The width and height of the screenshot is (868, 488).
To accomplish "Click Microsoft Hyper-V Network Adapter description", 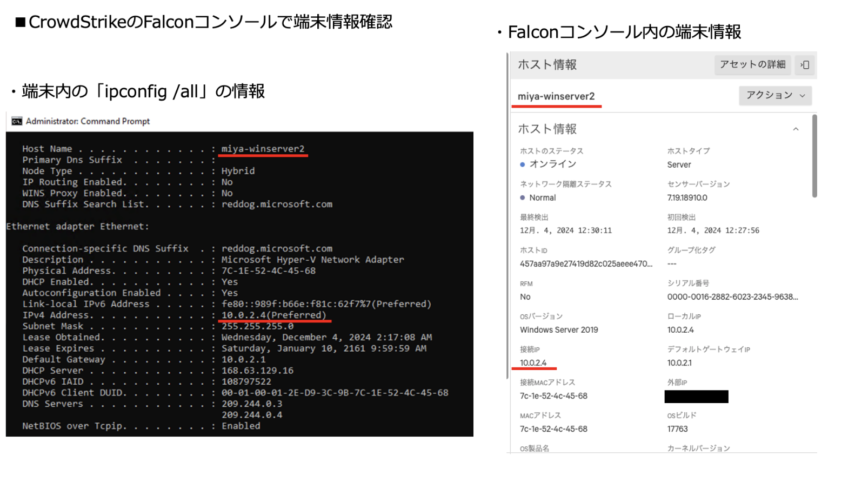I will coord(312,260).
